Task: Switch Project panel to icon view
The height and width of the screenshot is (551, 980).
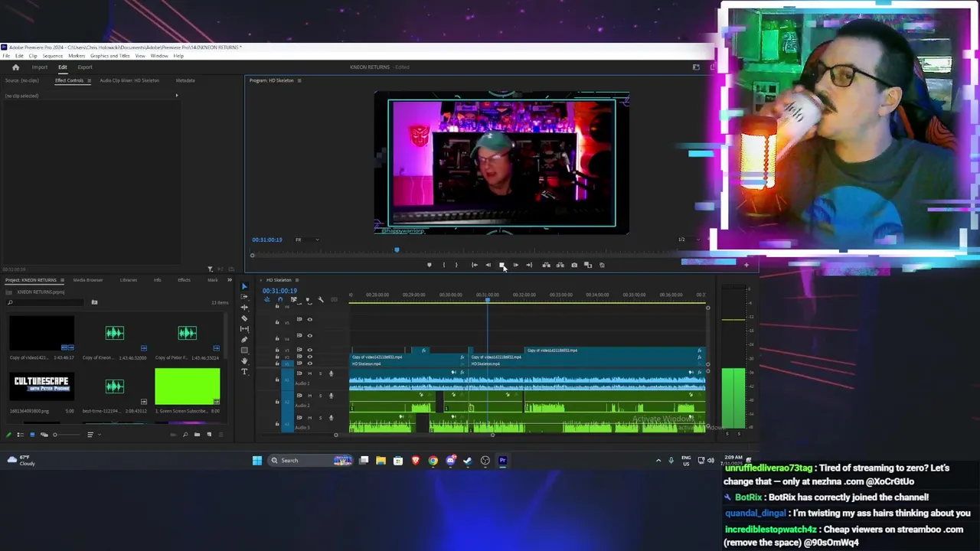Action: coord(32,435)
